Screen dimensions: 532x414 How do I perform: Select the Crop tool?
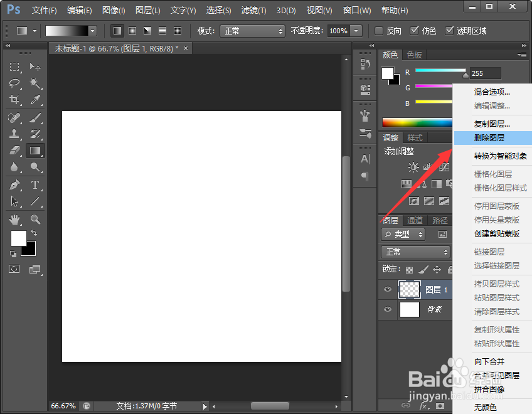click(x=14, y=99)
